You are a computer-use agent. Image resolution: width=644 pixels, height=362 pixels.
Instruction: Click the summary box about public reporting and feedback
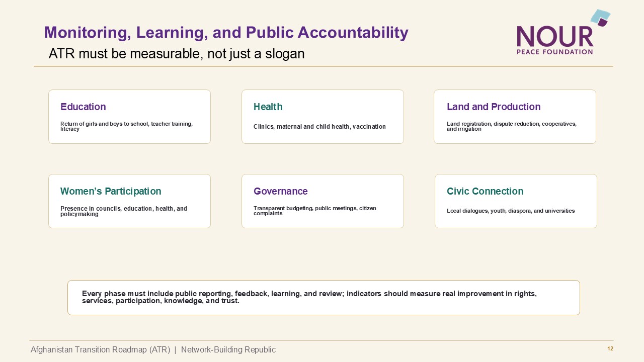[324, 298]
